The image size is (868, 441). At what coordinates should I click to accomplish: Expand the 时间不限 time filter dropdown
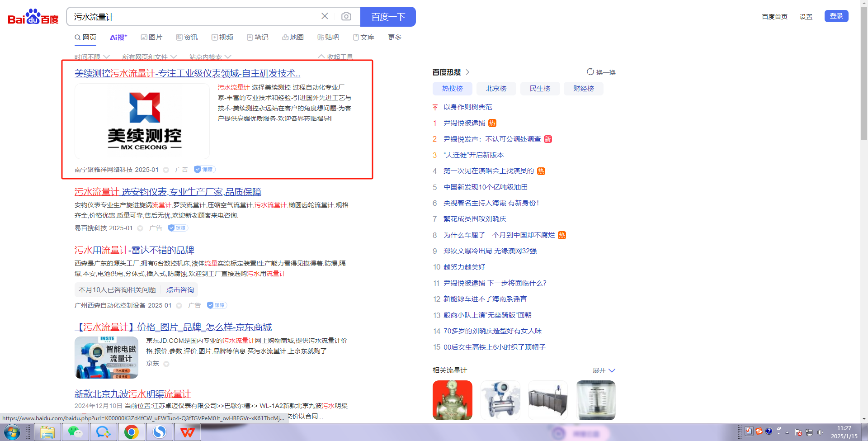tap(92, 57)
